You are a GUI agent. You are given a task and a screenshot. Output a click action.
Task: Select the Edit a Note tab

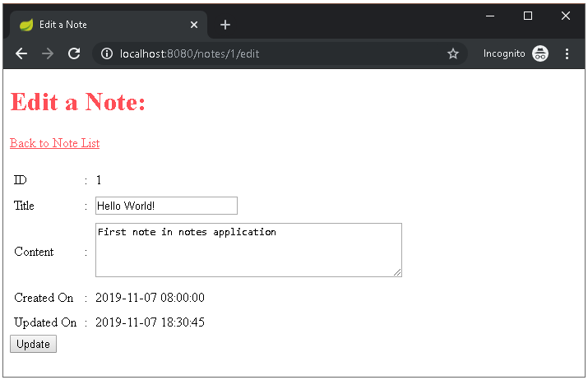109,25
